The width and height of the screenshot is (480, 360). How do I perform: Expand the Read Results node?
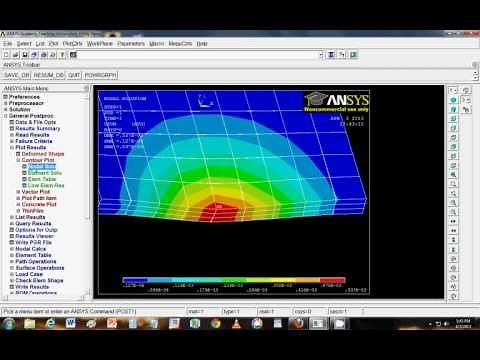pos(12,135)
